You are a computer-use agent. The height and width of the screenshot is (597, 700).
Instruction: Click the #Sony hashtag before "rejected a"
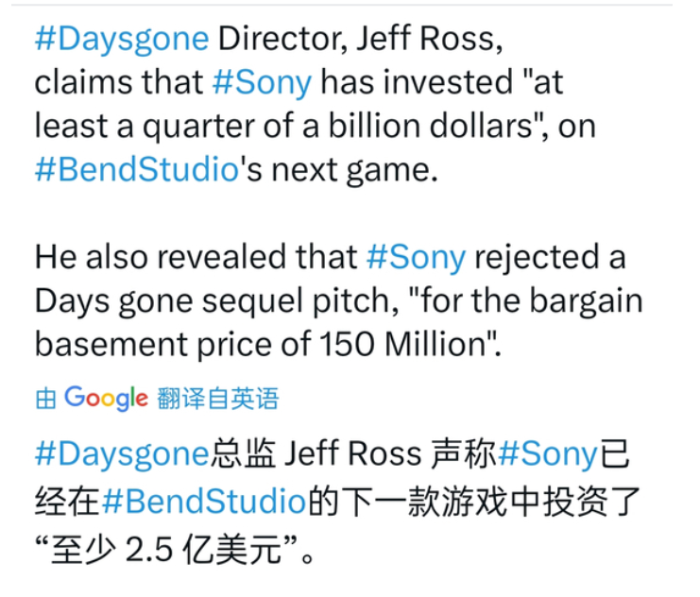pos(416,257)
